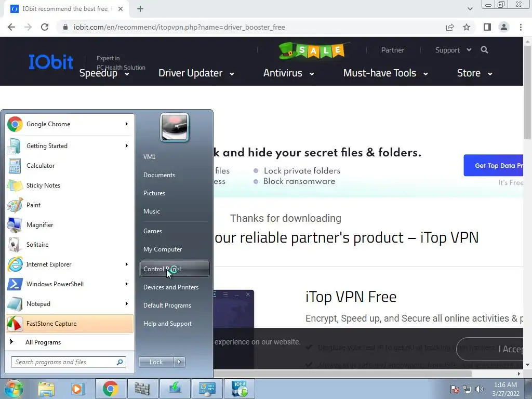The height and width of the screenshot is (399, 532).
Task: Click in Search programs and files box
Action: [x=69, y=362]
